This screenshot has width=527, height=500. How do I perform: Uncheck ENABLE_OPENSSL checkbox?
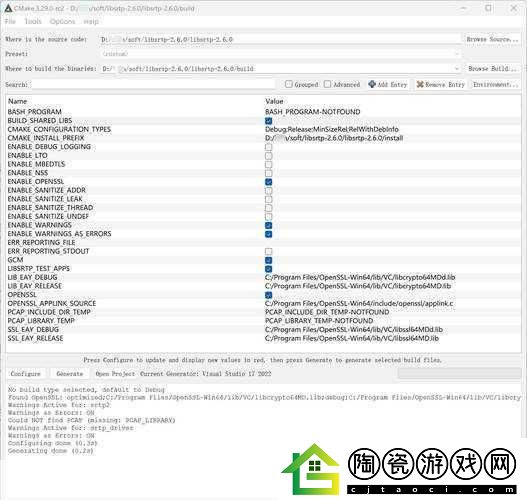tap(268, 182)
